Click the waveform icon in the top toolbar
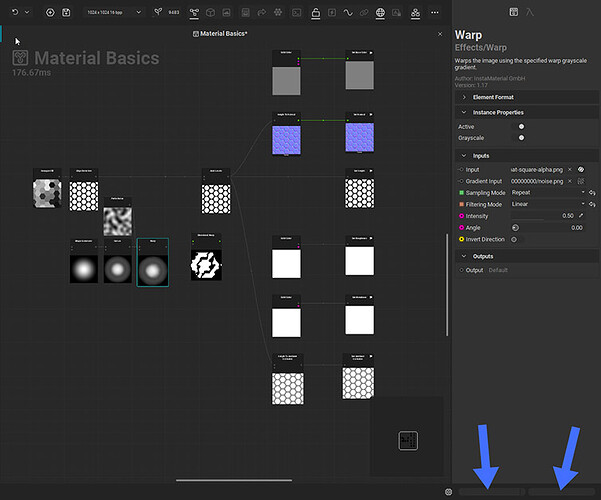 point(348,13)
